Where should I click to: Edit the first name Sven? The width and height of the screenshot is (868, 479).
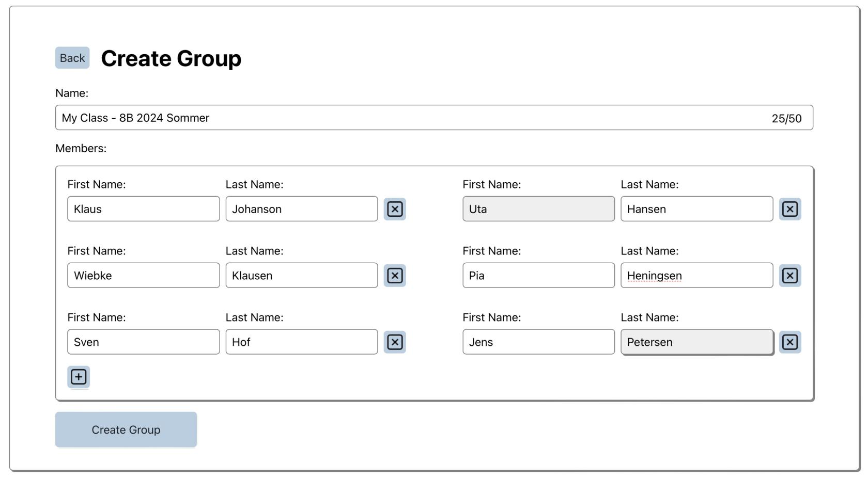coord(143,342)
